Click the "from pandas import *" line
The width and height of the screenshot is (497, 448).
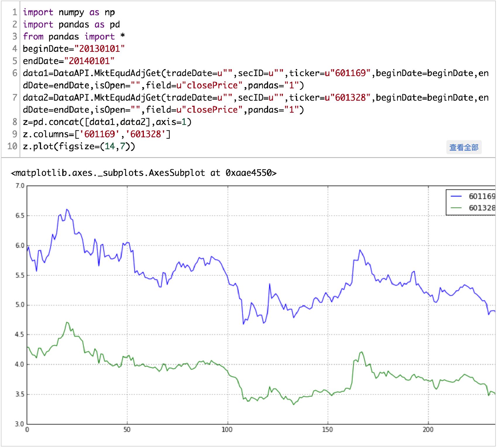point(74,37)
